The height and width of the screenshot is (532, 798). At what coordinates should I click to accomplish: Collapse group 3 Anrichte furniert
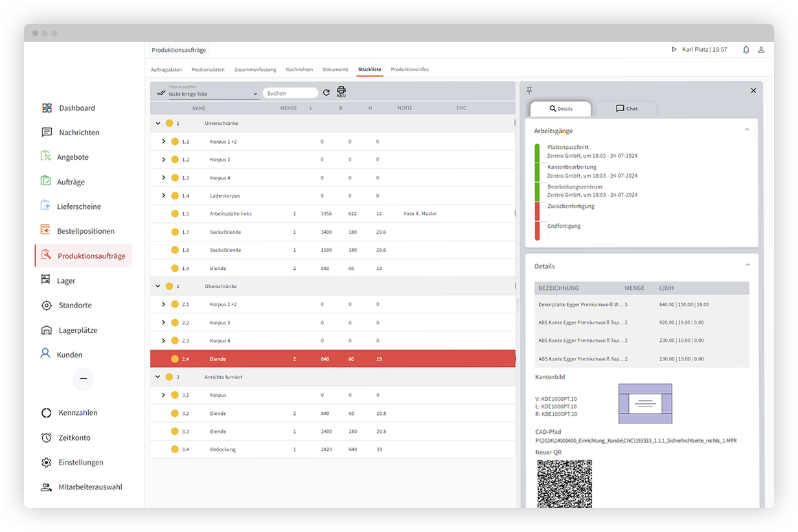pyautogui.click(x=159, y=377)
